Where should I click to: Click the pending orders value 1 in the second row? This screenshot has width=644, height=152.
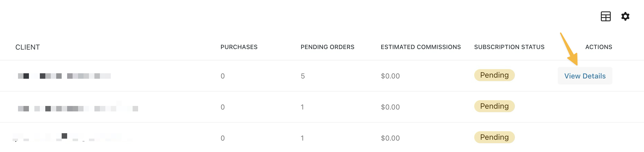(x=302, y=107)
